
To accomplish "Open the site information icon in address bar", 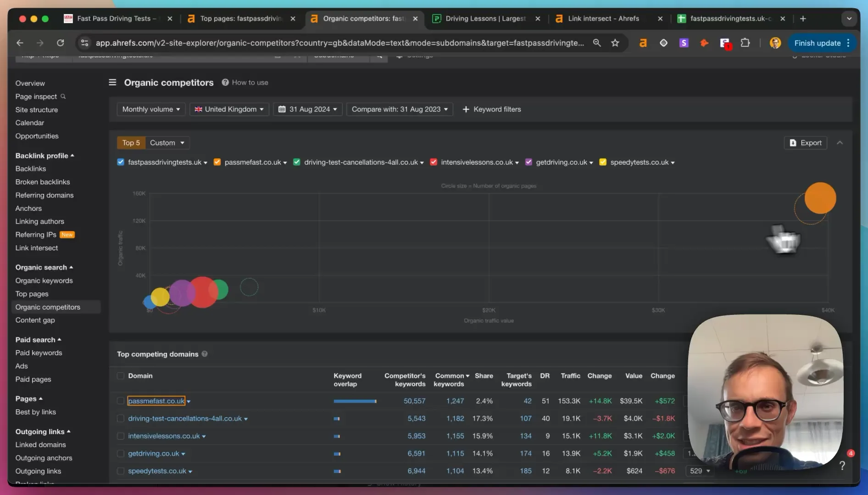I will coord(84,43).
